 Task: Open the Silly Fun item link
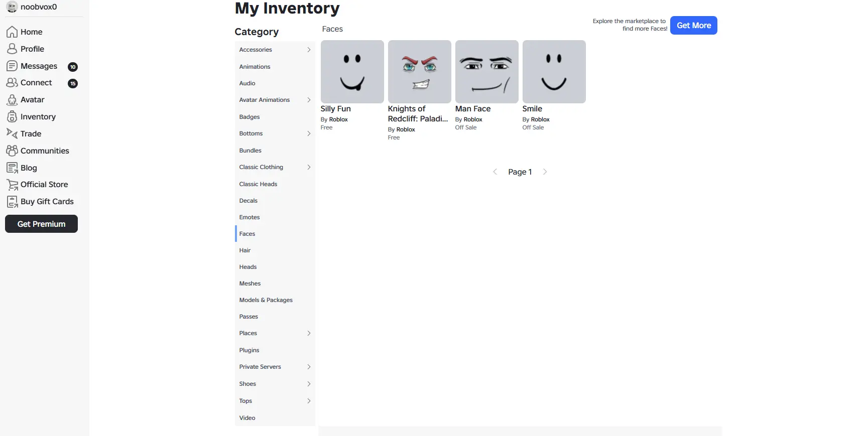[335, 109]
